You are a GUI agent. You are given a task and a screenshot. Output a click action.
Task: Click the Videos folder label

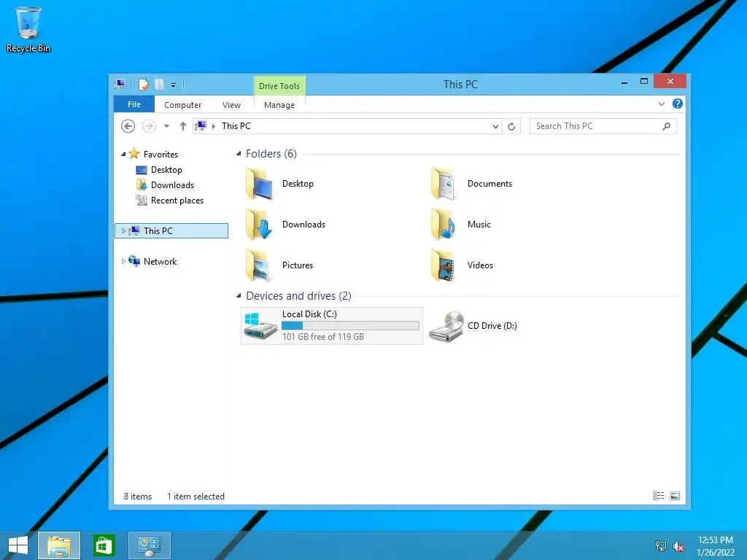[480, 265]
